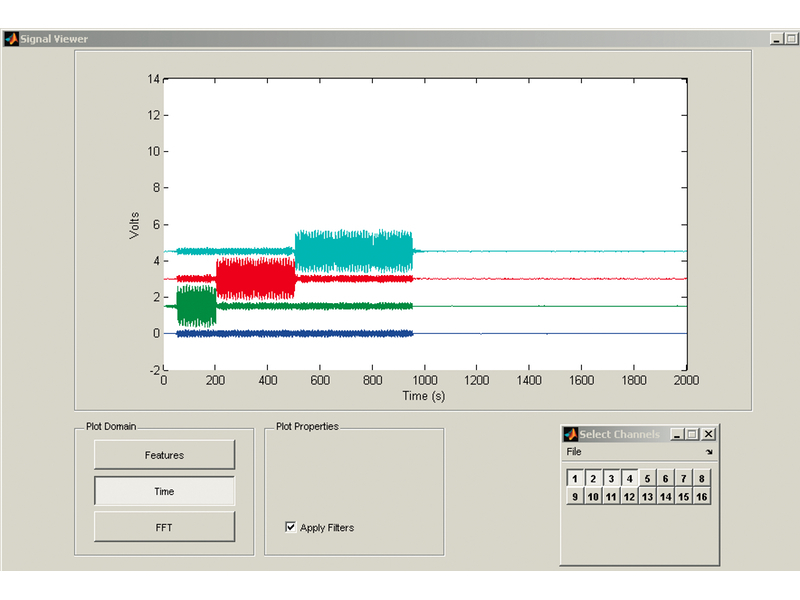Screen dimensions: 800x600
Task: Click the cyan signal burst in the plot
Action: [354, 251]
